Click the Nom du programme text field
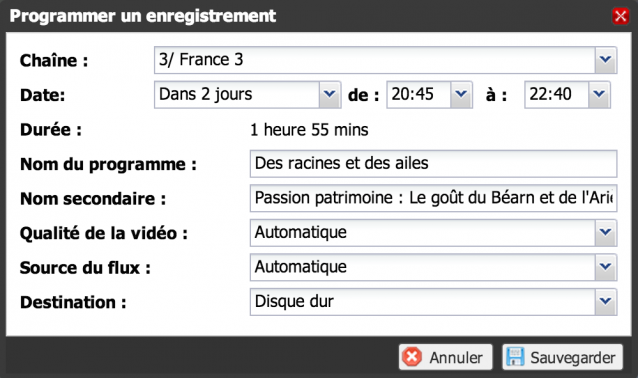638x378 pixels. coord(434,164)
